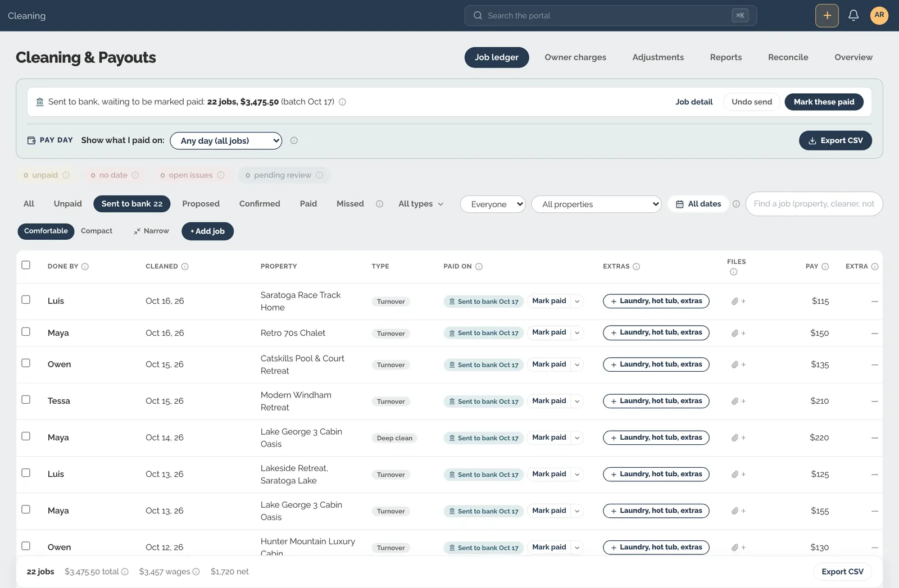The image size is (899, 588).
Task: Open the AR user avatar menu
Action: 879,16
